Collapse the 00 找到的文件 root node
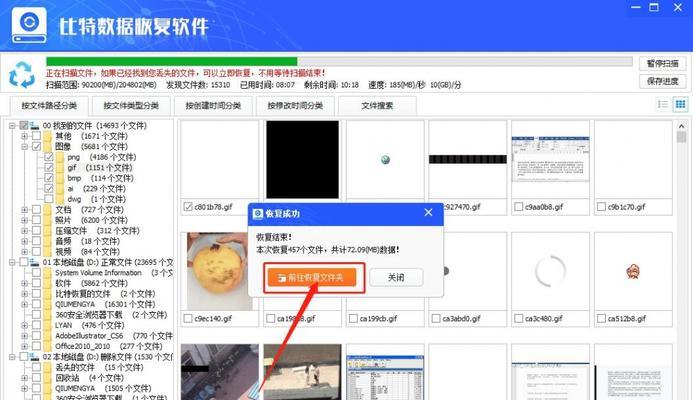This screenshot has height=400, width=693. [x=12, y=126]
